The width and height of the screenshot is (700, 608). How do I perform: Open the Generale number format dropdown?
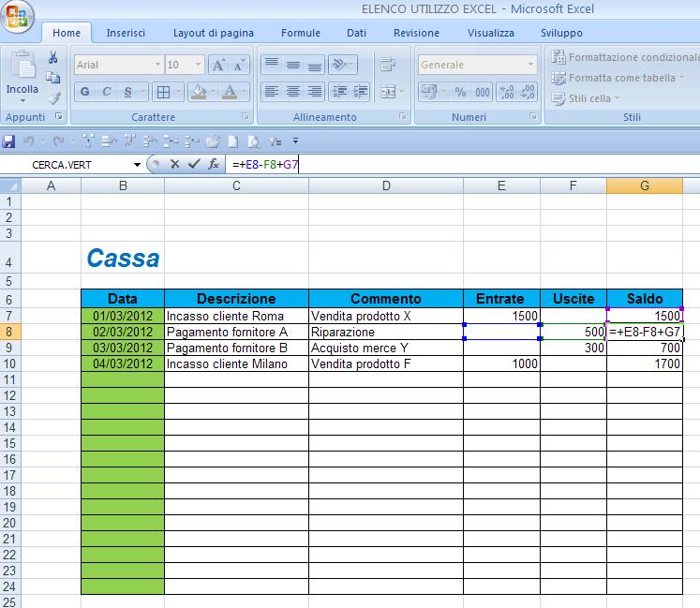(x=529, y=65)
